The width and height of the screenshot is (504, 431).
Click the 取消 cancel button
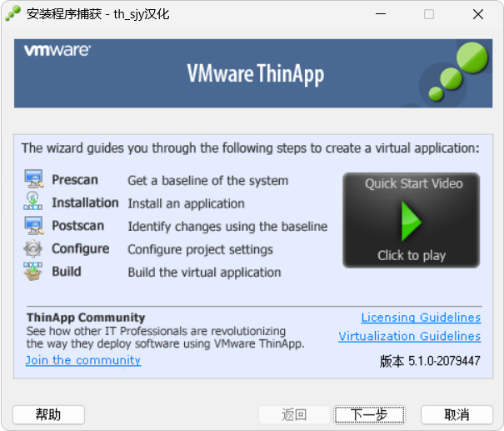tap(457, 414)
